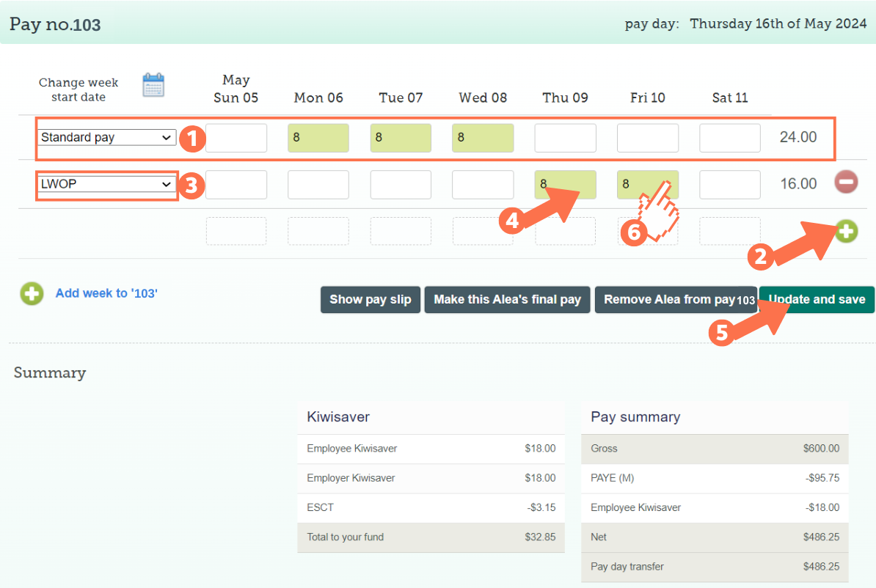The height and width of the screenshot is (588, 876).
Task: Click the Thu 09 LWOP cell showing 8
Action: [x=565, y=185]
